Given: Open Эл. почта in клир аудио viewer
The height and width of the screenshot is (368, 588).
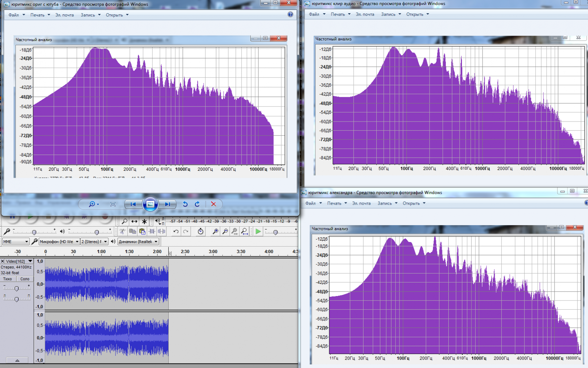Looking at the screenshot, I should [365, 14].
